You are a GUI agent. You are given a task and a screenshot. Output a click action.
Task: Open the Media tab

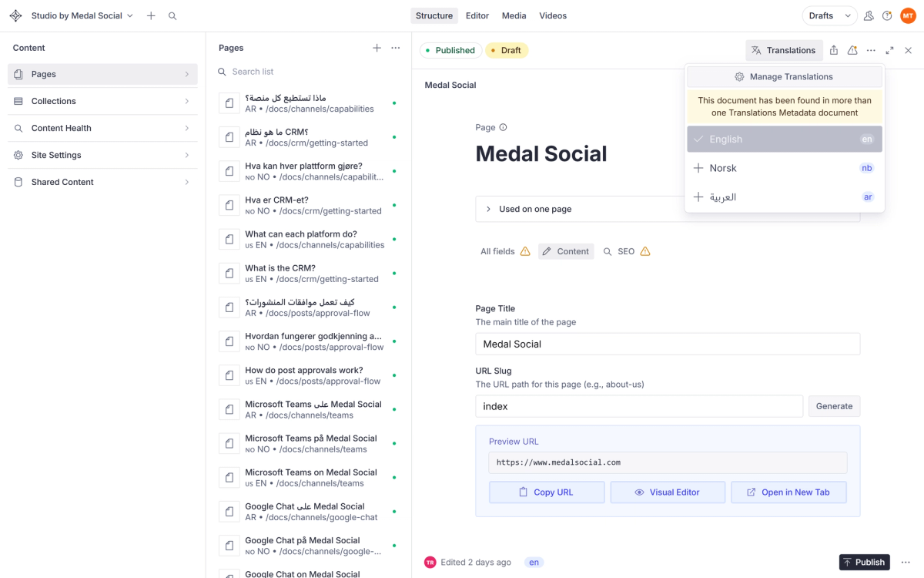coord(514,15)
